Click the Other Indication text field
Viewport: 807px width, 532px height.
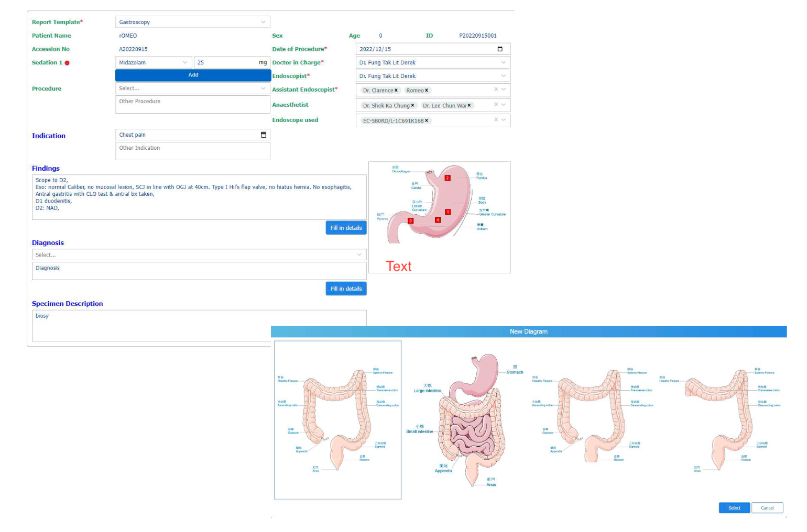pyautogui.click(x=193, y=151)
